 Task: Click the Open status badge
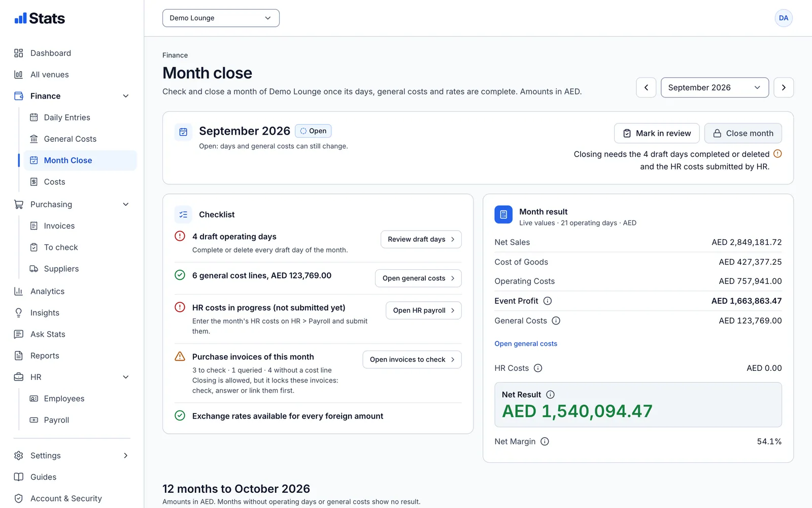[x=313, y=131]
